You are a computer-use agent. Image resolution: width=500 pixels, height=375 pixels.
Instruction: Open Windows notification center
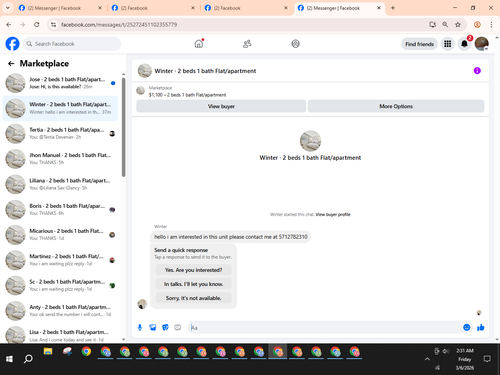click(487, 359)
